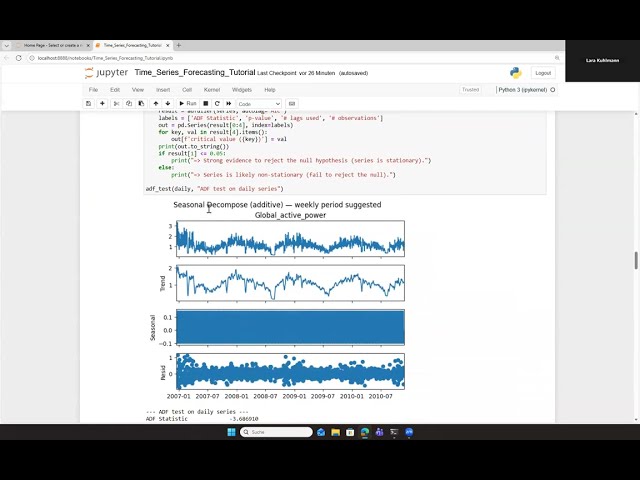Open the Kernel menu
The image size is (640, 480).
click(212, 90)
